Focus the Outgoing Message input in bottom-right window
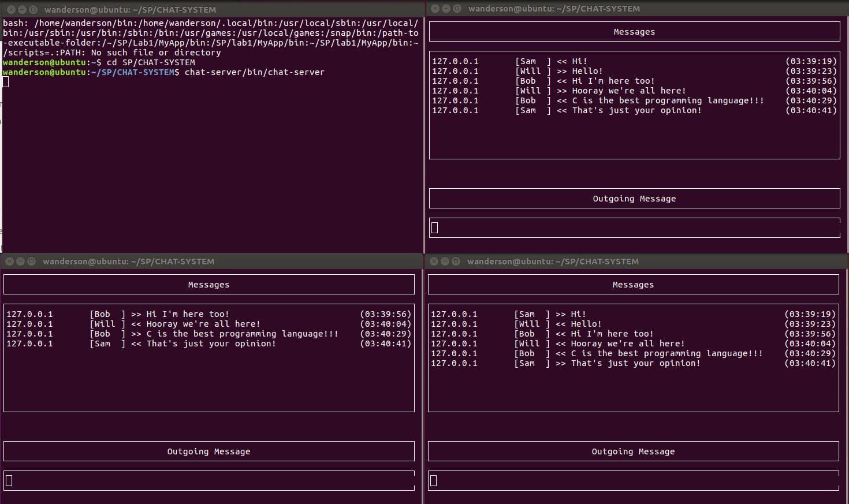Screen dimensions: 849x504 click(633, 480)
